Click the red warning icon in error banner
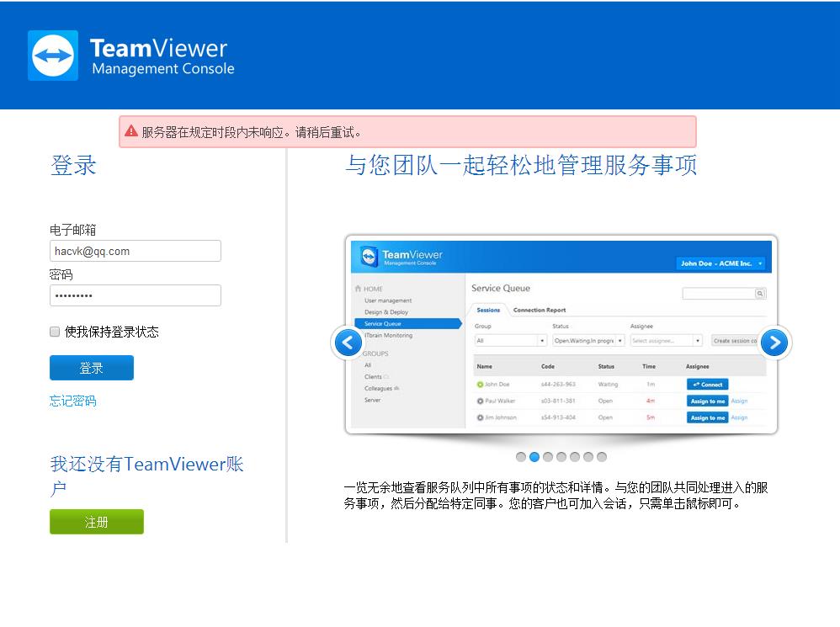The height and width of the screenshot is (627, 840). pos(131,130)
